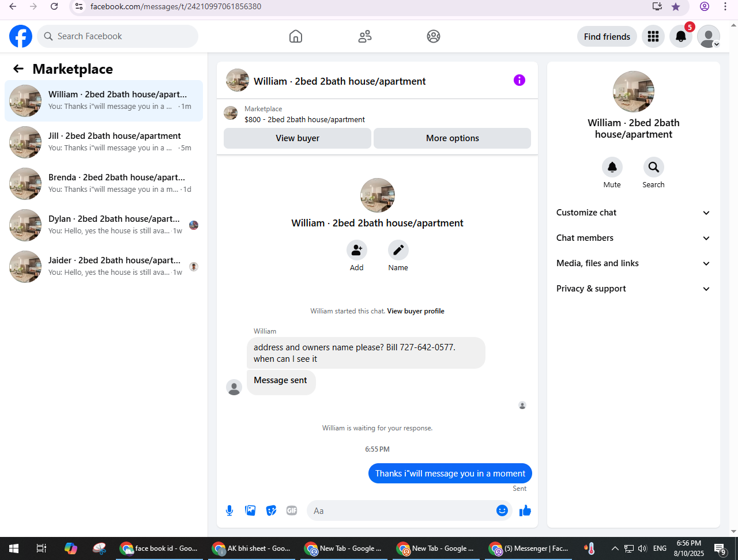Click William's message bubble with phone number

click(x=366, y=353)
